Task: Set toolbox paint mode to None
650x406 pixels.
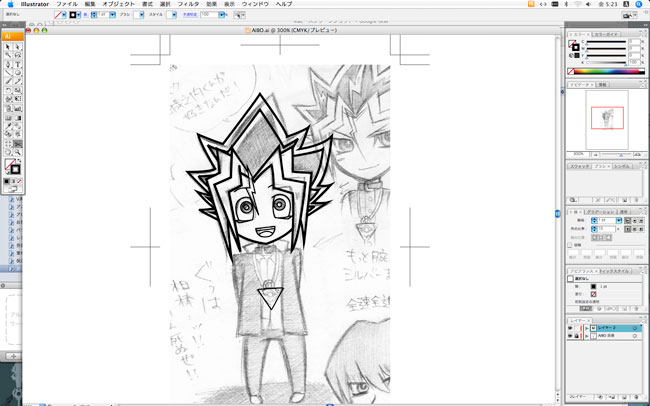Action: [x=19, y=181]
